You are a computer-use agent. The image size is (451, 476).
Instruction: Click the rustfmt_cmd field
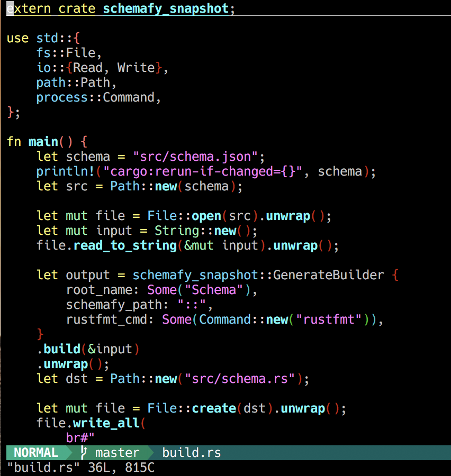[106, 319]
